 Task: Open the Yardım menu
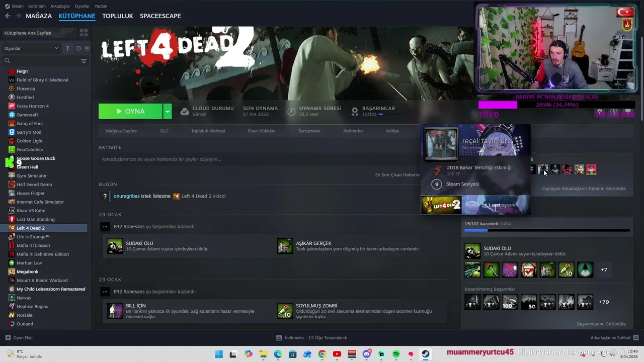(x=101, y=6)
